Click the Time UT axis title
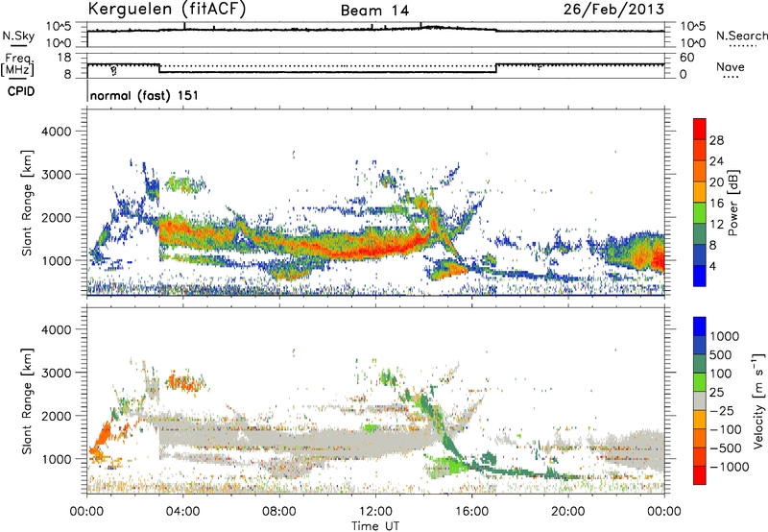This screenshot has height=532, width=768. (x=375, y=526)
